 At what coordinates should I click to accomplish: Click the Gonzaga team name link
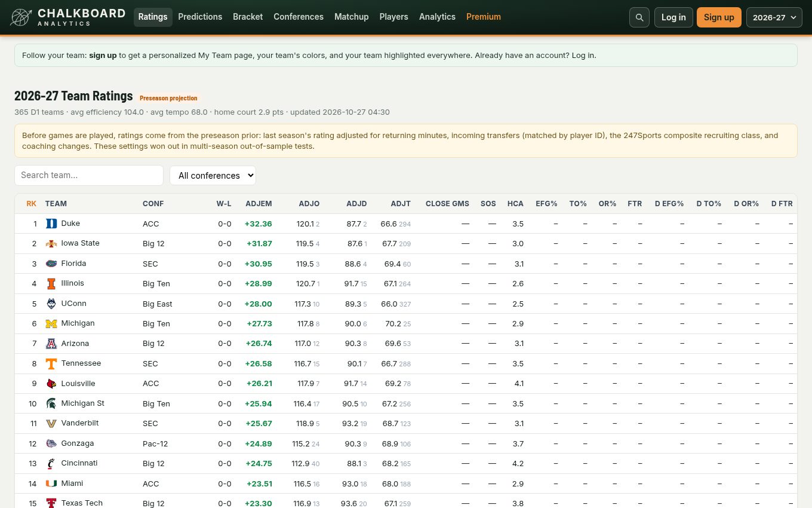coord(78,443)
